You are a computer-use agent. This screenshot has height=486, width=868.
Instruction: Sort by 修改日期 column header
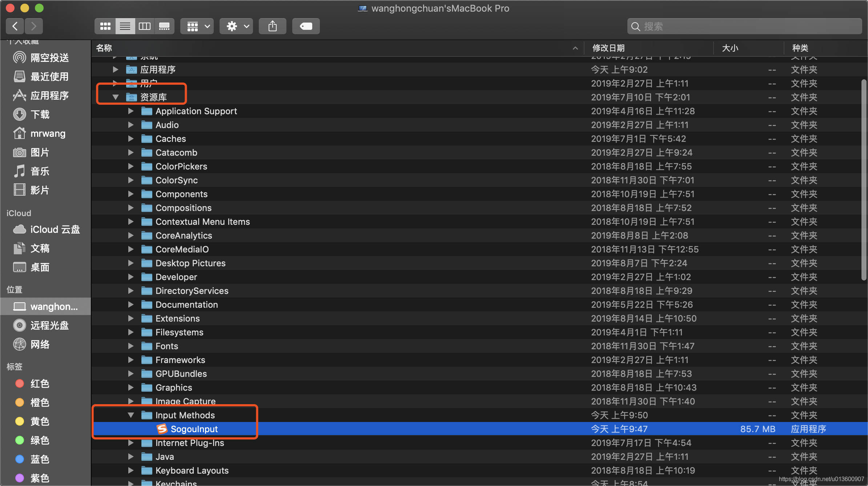(608, 48)
